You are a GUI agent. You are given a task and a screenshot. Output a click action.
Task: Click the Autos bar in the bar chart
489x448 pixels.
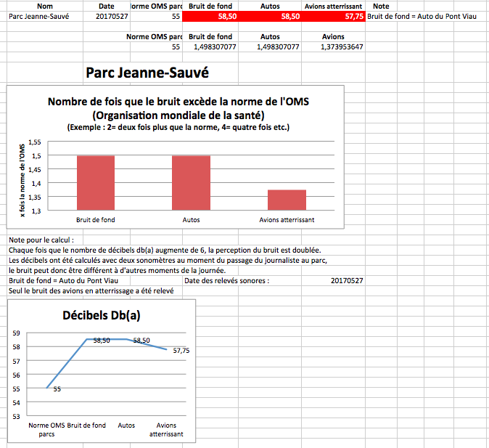click(x=190, y=182)
